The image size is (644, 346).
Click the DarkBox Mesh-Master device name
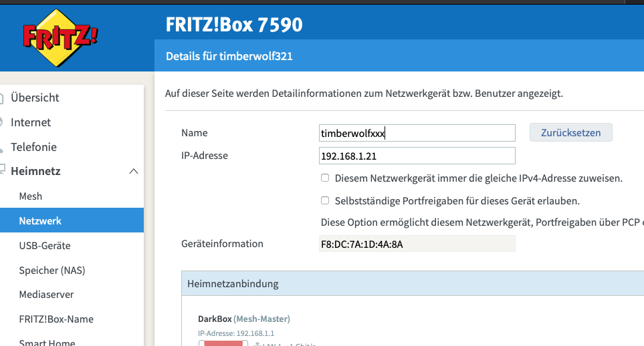pyautogui.click(x=244, y=319)
